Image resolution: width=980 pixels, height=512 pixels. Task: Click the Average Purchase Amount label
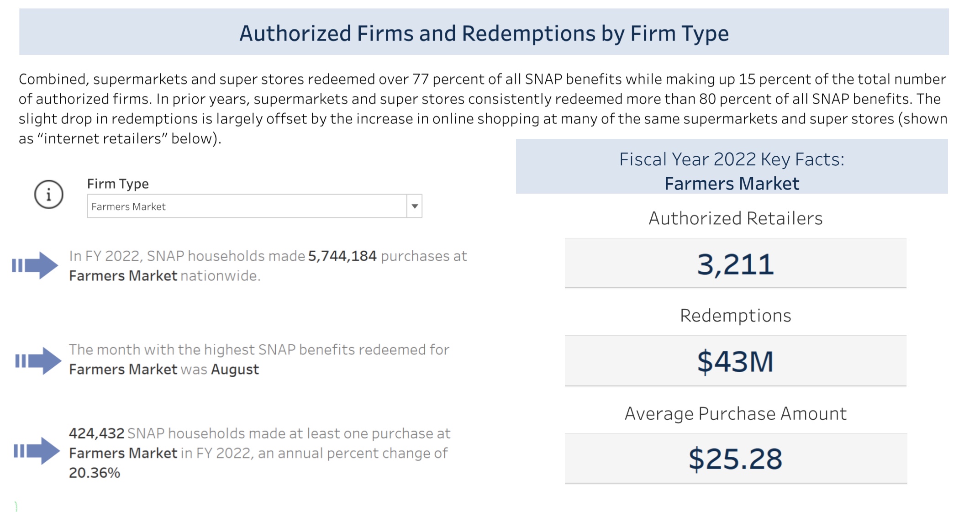click(x=735, y=413)
